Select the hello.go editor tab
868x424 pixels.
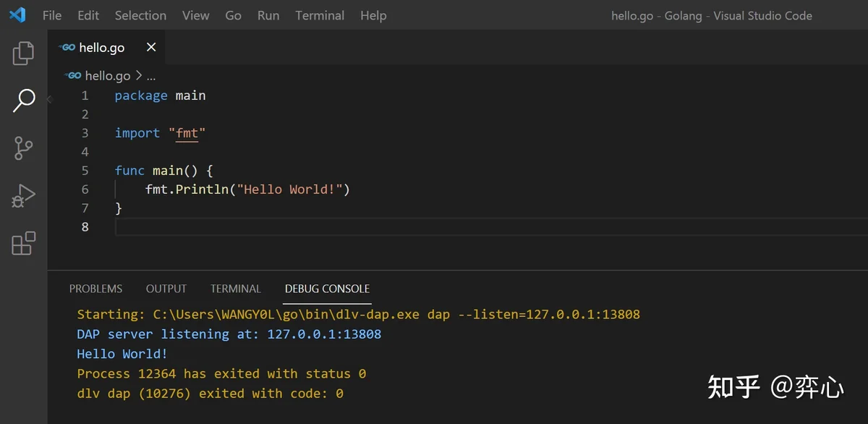pos(108,48)
